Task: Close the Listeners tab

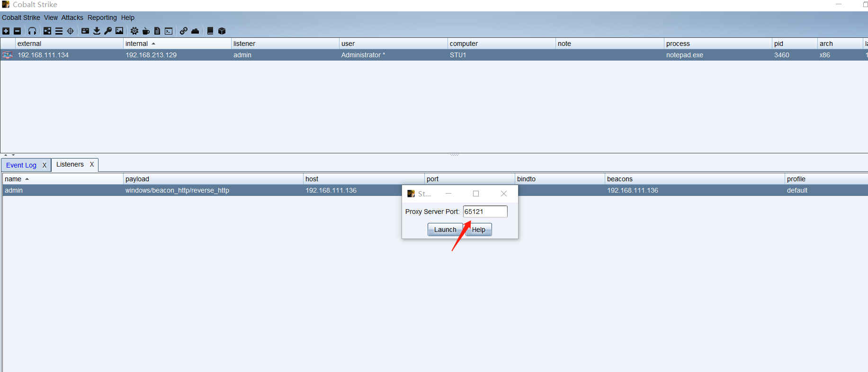Action: 92,164
